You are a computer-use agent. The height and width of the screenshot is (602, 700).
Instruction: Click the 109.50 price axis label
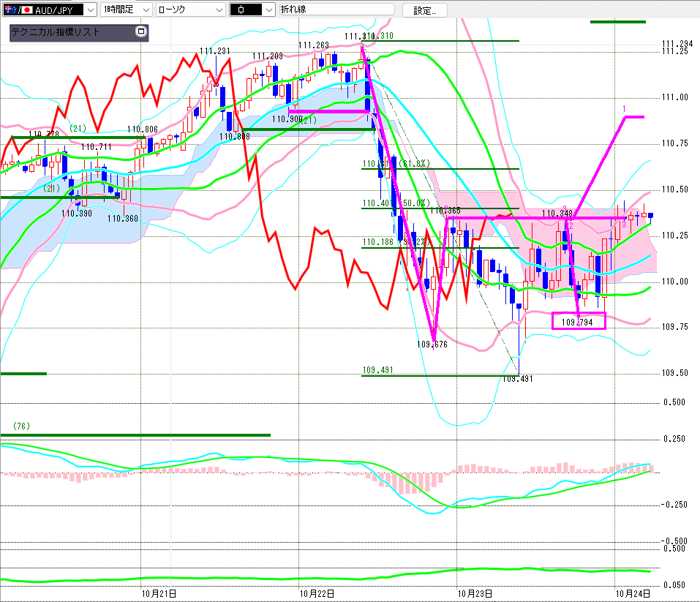(675, 373)
